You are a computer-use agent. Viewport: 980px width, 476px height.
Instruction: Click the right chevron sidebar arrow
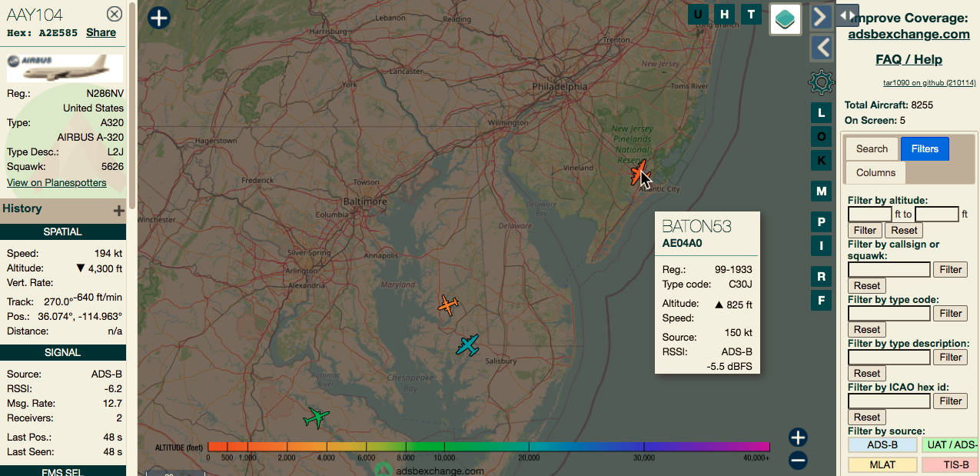tap(822, 16)
